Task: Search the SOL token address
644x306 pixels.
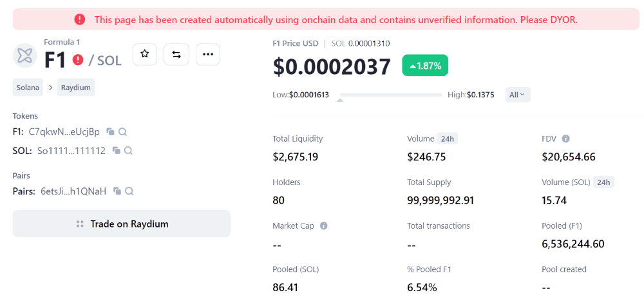Action: [x=128, y=151]
